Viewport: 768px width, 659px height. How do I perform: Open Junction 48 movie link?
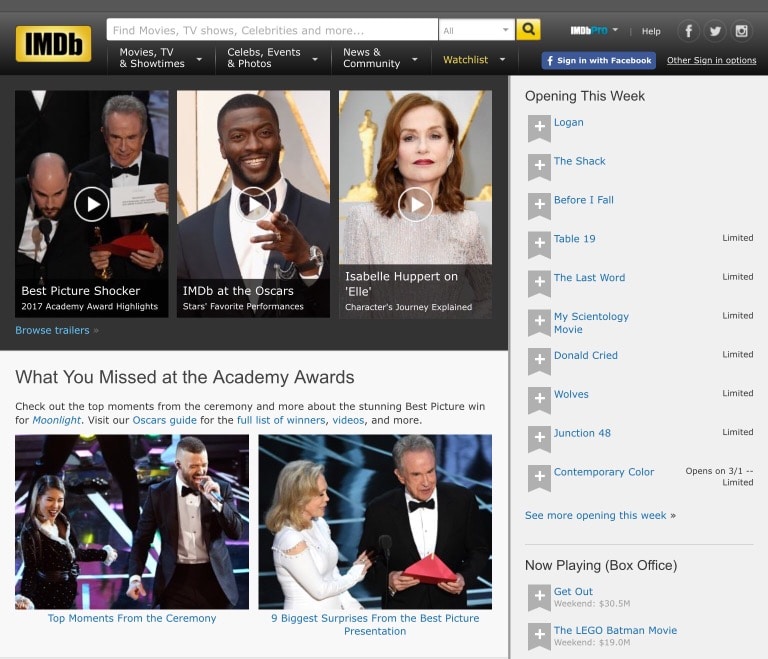point(582,433)
